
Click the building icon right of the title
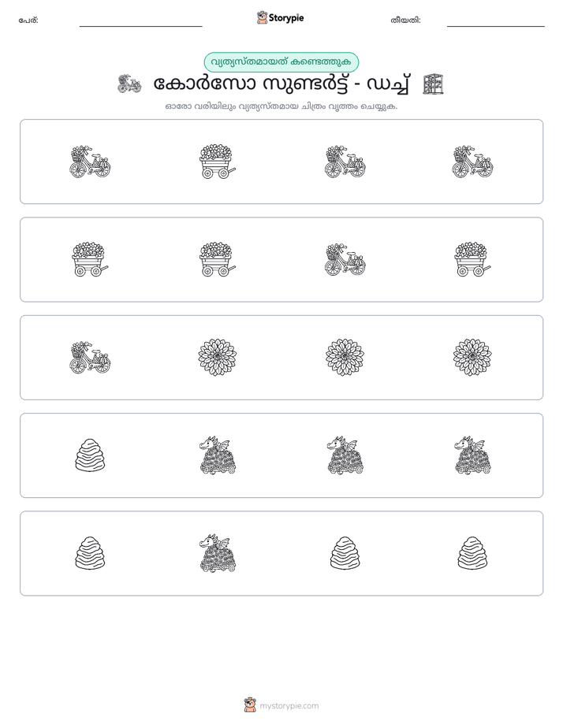pyautogui.click(x=434, y=84)
